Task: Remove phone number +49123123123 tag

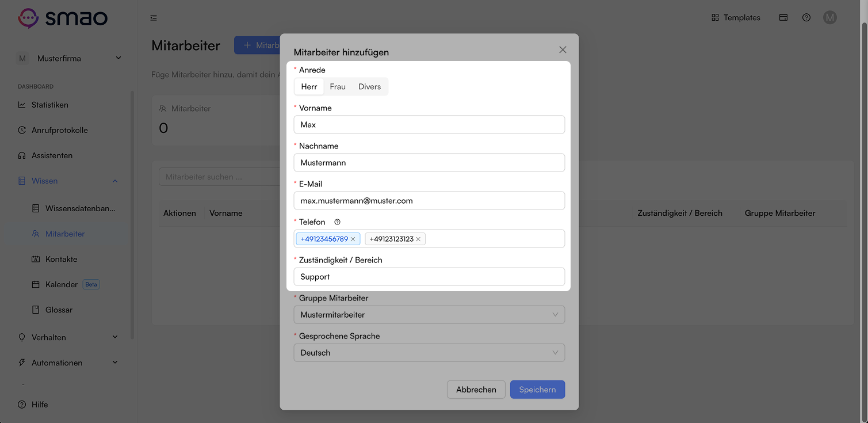Action: 418,239
